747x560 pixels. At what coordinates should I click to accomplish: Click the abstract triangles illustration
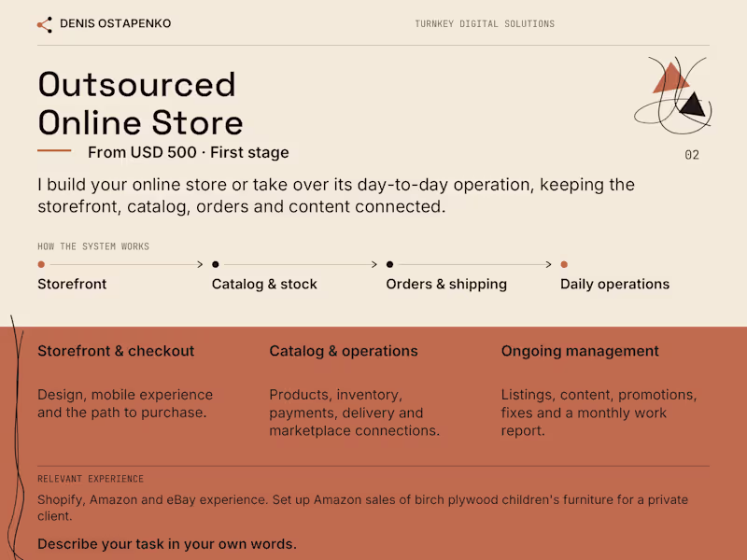[672, 95]
